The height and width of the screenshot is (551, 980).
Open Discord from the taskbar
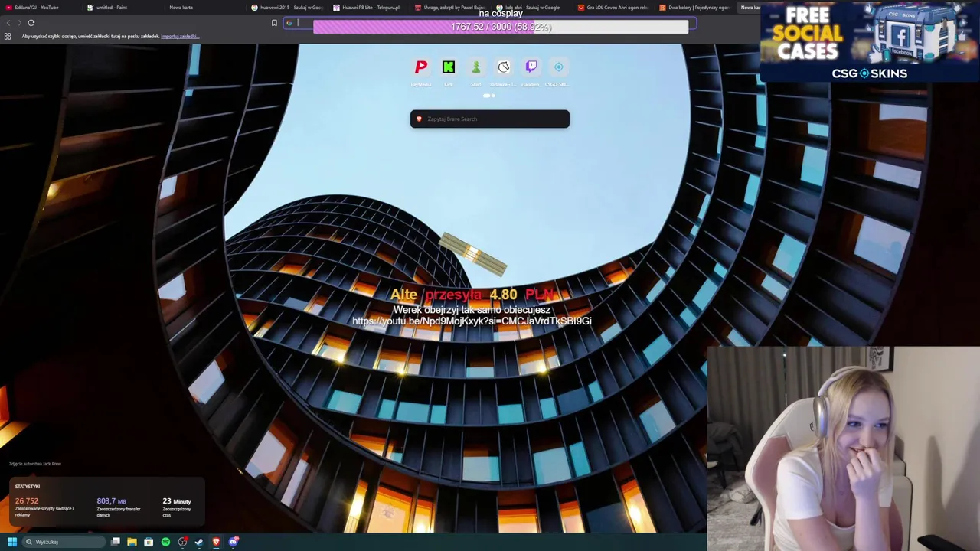[x=234, y=542]
